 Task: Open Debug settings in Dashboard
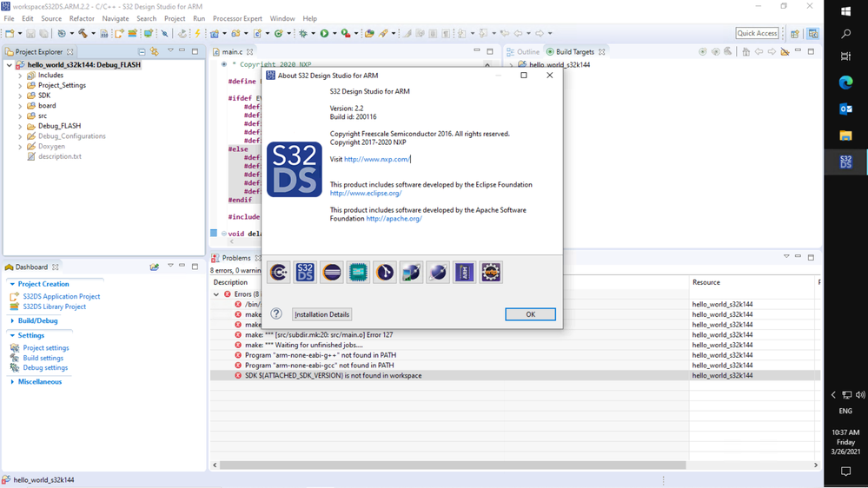(45, 368)
